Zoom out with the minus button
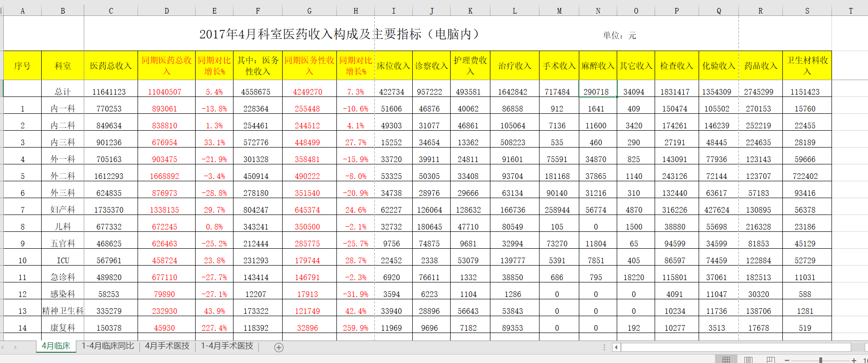This screenshot has width=868, height=363. pyautogui.click(x=787, y=360)
